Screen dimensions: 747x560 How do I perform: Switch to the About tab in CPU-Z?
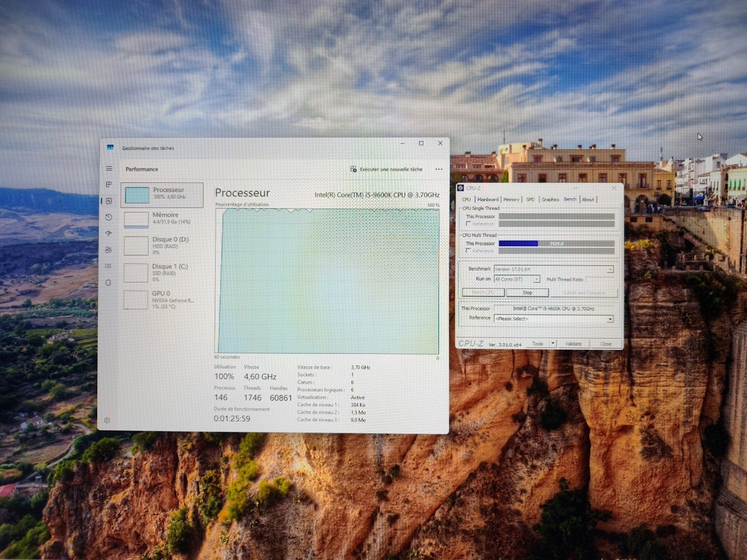[x=588, y=199]
